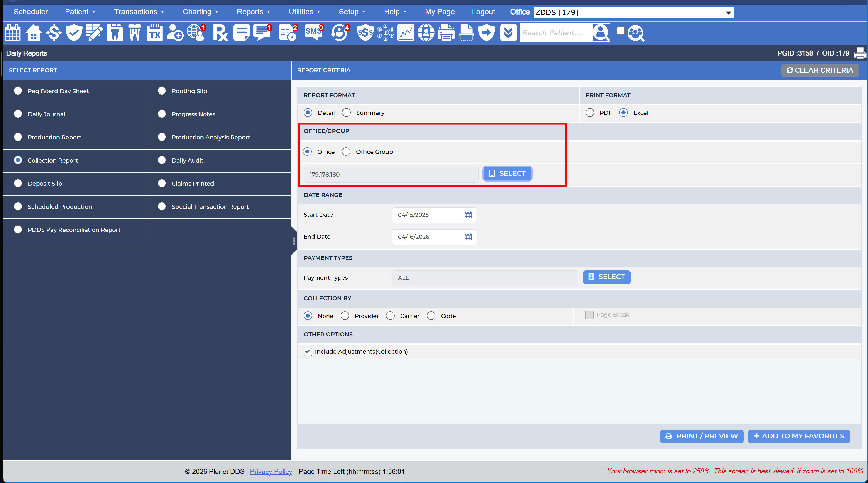Open the checklist tasks icon with badge 2
This screenshot has width=868, height=483.
288,33
